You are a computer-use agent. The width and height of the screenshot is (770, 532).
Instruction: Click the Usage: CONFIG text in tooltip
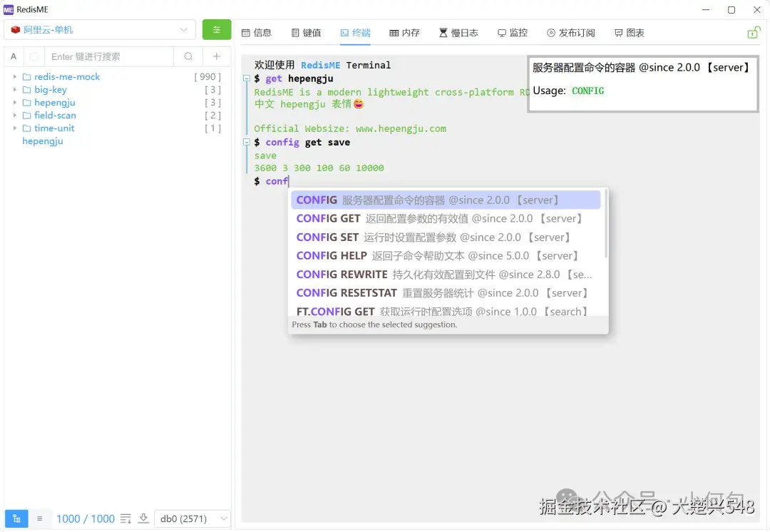pos(569,91)
